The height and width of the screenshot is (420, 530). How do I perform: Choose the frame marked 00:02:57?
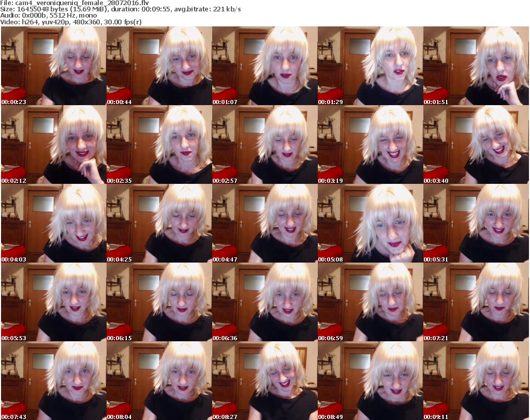coord(264,144)
